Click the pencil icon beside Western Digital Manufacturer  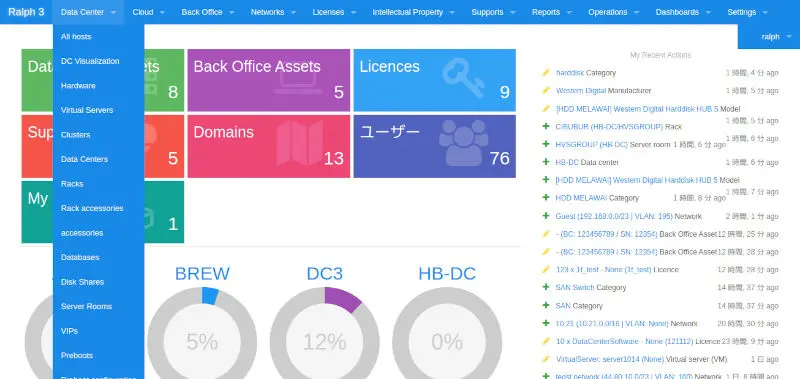[546, 91]
